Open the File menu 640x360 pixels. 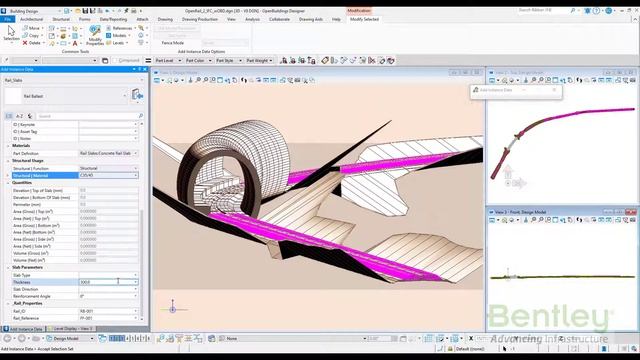[8, 19]
